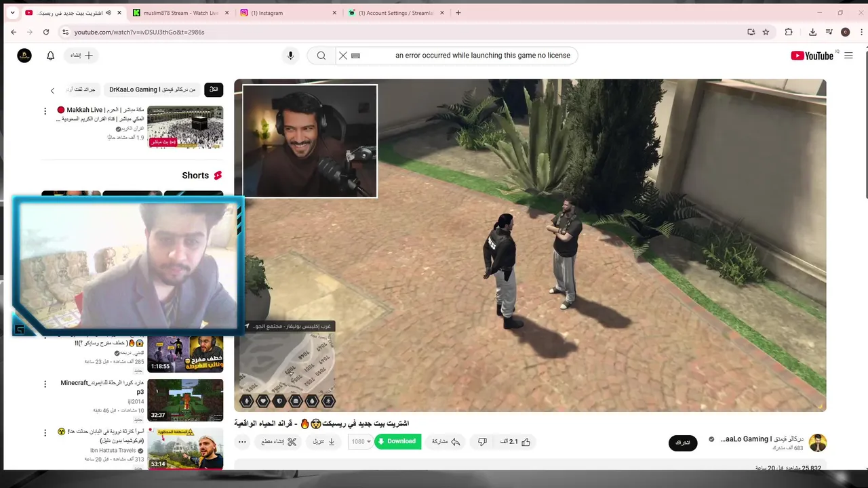Open more video actions ellipsis
The height and width of the screenshot is (488, 868).
click(x=242, y=442)
